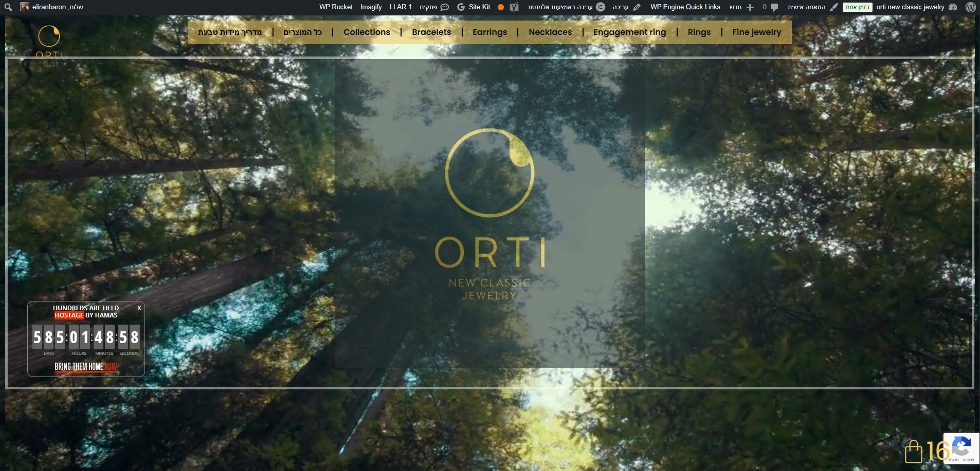980x471 pixels.
Task: Open WP Engine Quick Links menu
Action: pyautogui.click(x=685, y=7)
